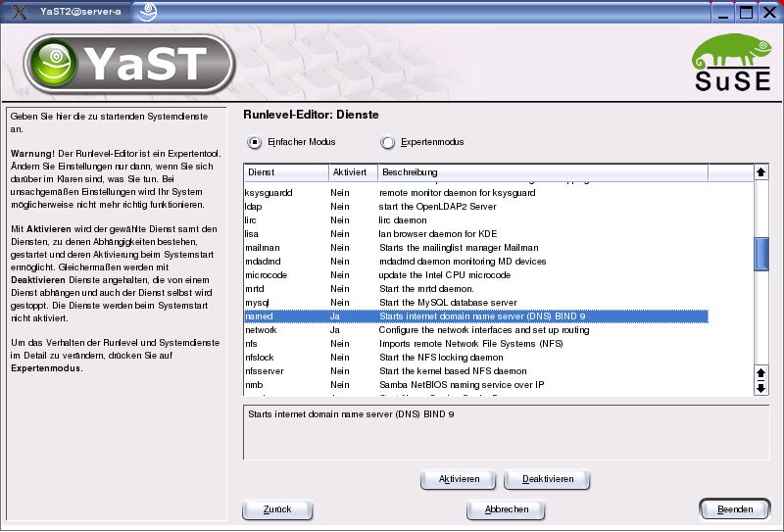Click 'Nein' status in the mysql row
784x532 pixels.
(340, 303)
